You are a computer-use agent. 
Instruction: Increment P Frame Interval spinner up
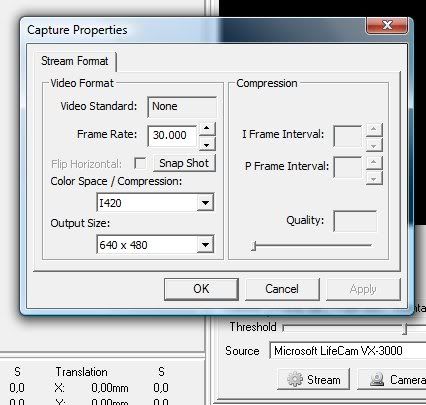(374, 162)
